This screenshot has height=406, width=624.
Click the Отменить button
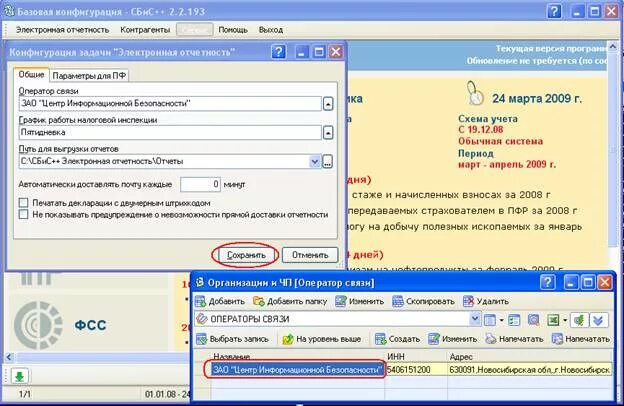pos(310,255)
